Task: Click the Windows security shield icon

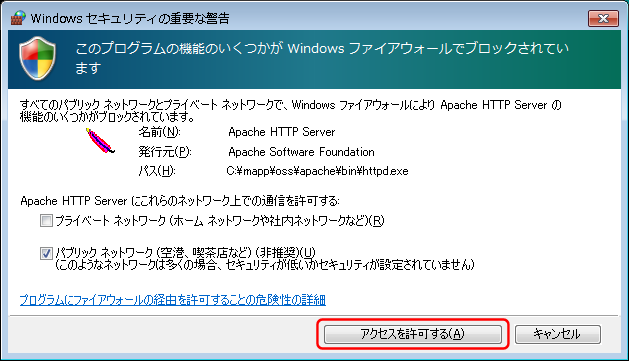Action: (x=38, y=58)
